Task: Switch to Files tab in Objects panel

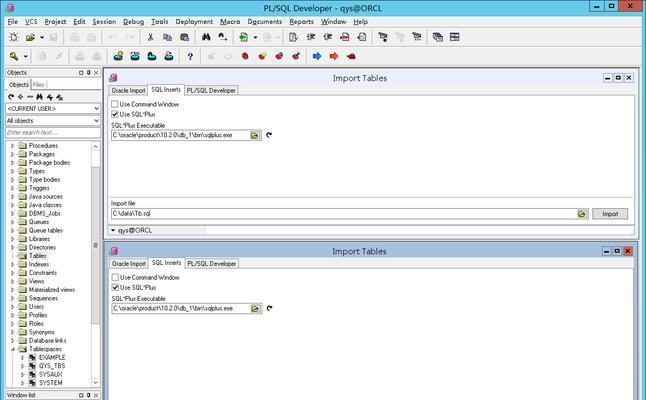Action: click(38, 84)
